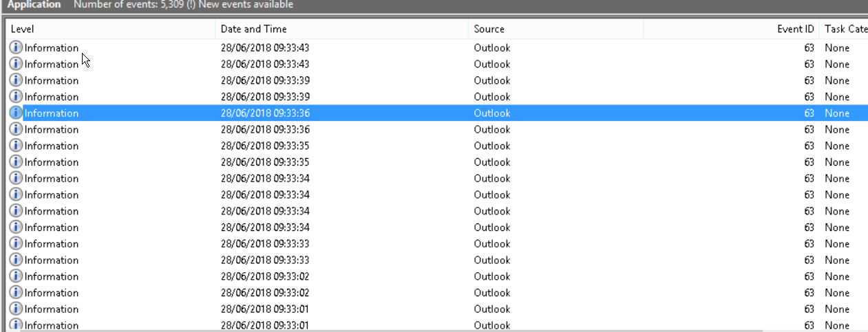Image resolution: width=868 pixels, height=332 pixels.
Task: Sort by the Date and Time column header
Action: coord(342,29)
